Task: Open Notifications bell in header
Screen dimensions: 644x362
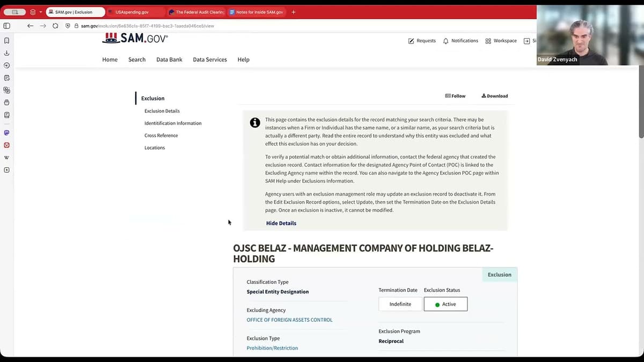Action: pos(460,41)
